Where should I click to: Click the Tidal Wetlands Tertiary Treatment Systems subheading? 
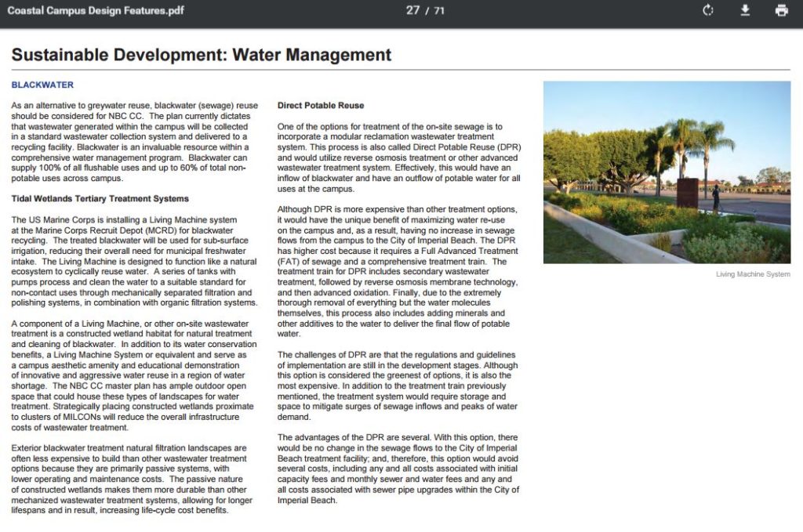tap(100, 198)
